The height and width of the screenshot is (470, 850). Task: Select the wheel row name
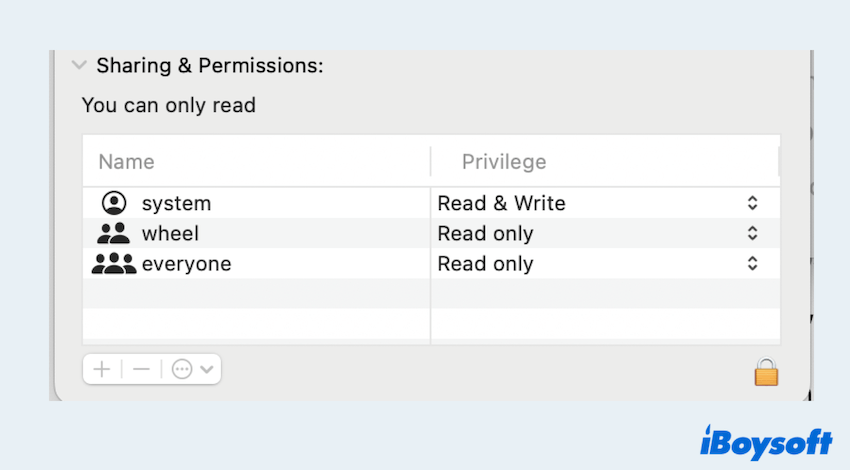(170, 234)
